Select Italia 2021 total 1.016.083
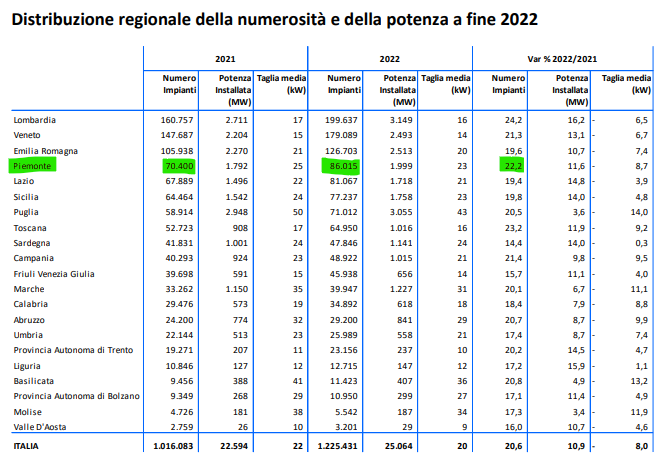 pos(173,446)
